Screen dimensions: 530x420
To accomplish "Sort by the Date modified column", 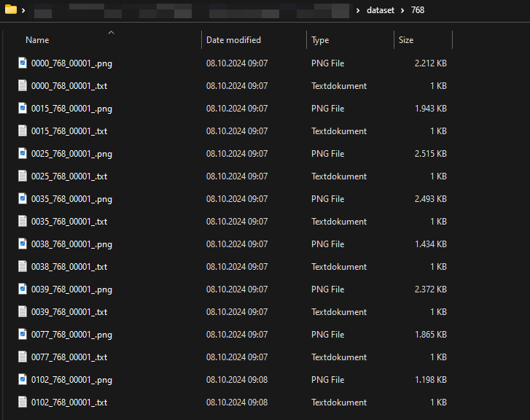I will click(233, 40).
